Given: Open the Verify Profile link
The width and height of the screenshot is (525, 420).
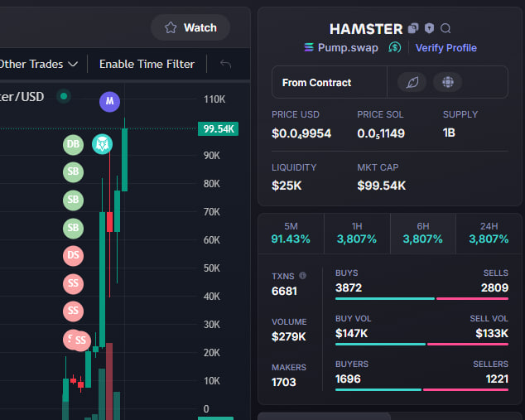Looking at the screenshot, I should [446, 48].
